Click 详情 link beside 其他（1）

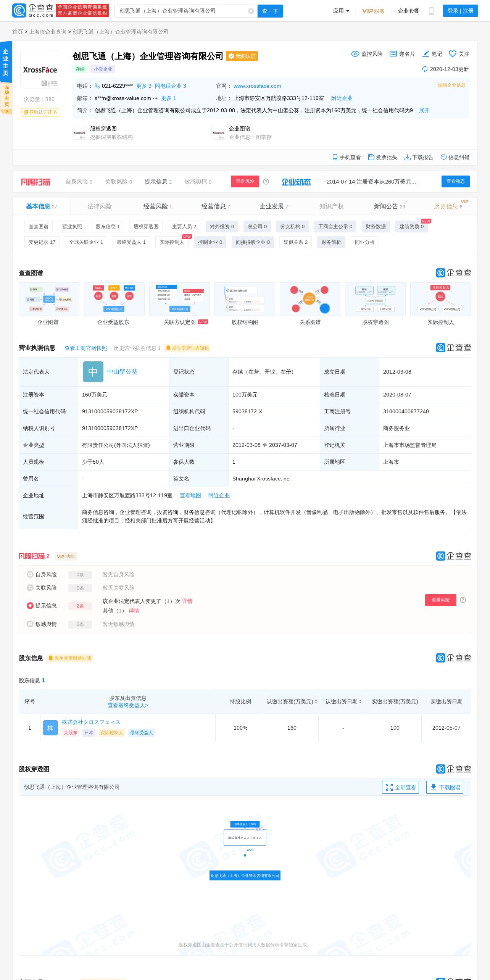click(134, 611)
